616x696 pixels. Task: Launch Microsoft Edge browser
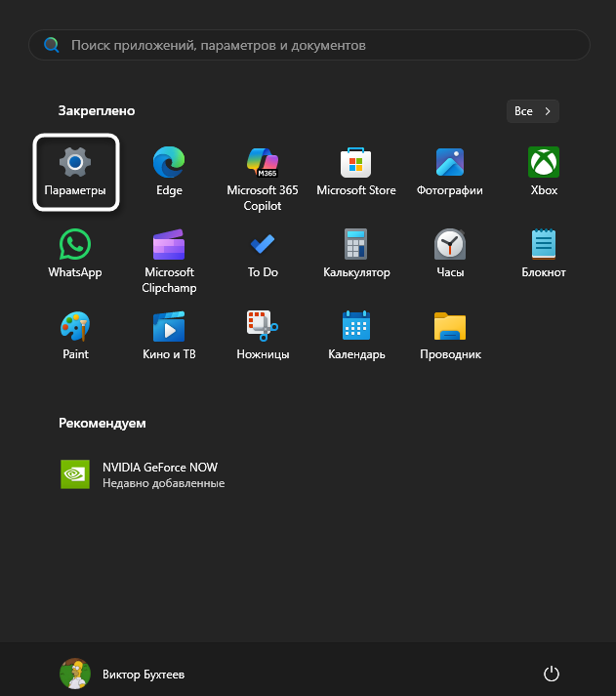169,172
